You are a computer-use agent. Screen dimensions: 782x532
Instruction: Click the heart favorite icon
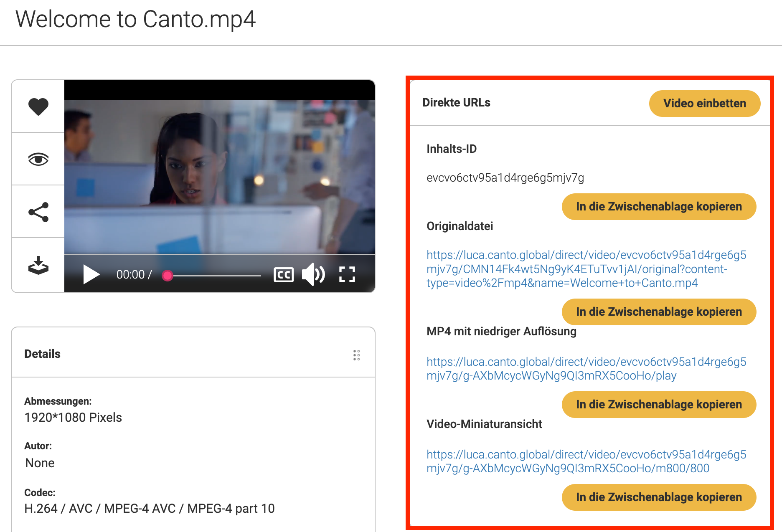pyautogui.click(x=38, y=106)
